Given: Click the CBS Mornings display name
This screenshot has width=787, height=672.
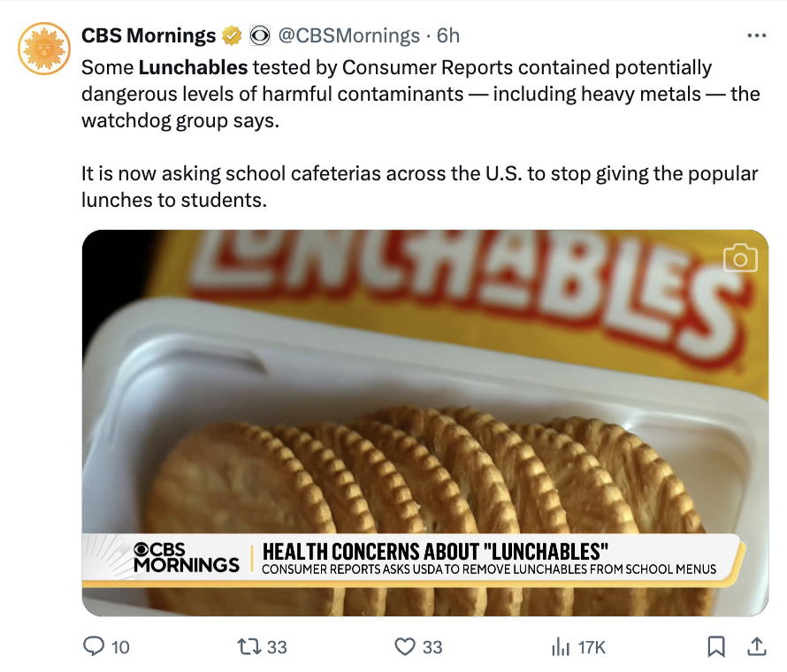Looking at the screenshot, I should point(149,35).
